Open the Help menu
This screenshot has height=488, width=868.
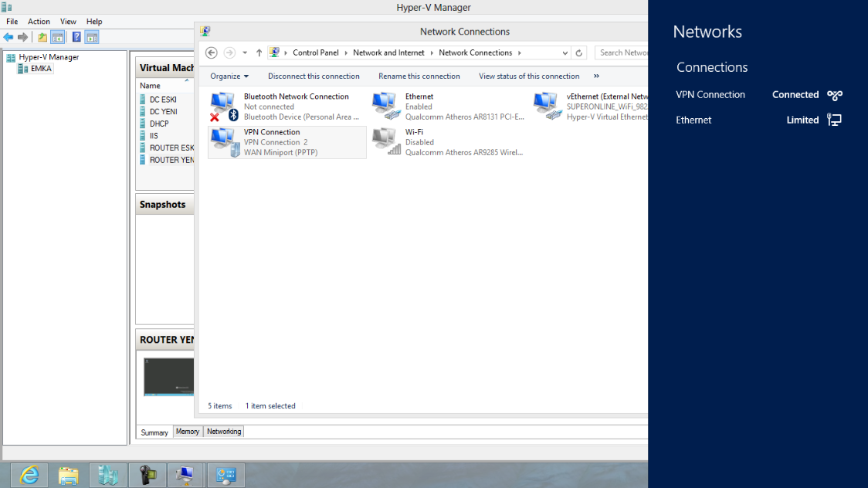[94, 22]
